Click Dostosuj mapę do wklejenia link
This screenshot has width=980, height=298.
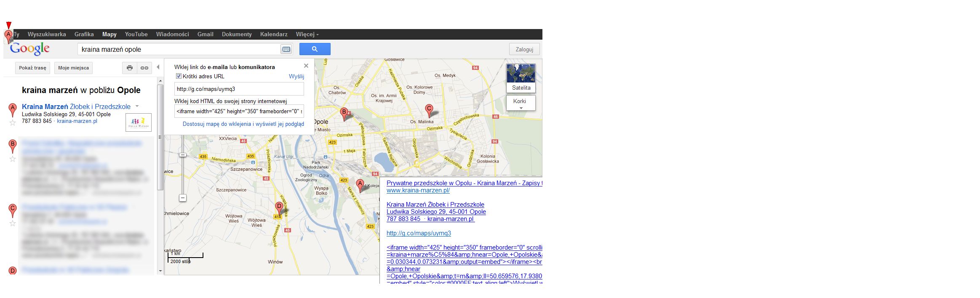[243, 124]
